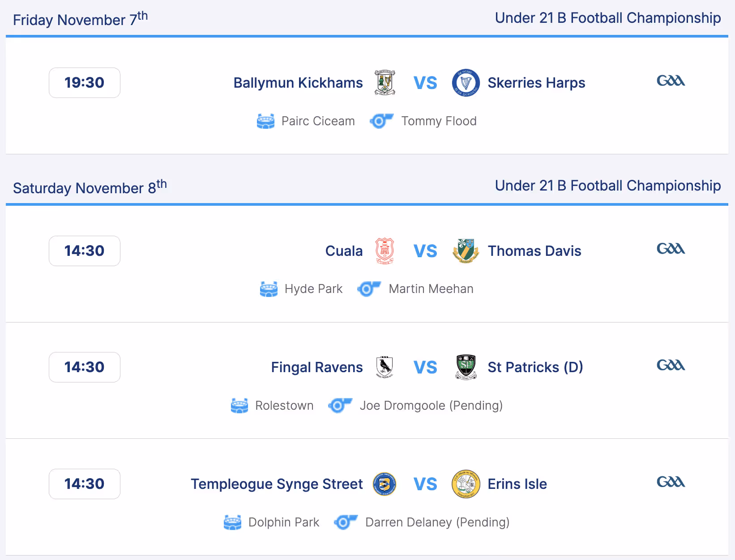Open the Skerries Harps team link
This screenshot has width=735, height=560.
[x=536, y=83]
